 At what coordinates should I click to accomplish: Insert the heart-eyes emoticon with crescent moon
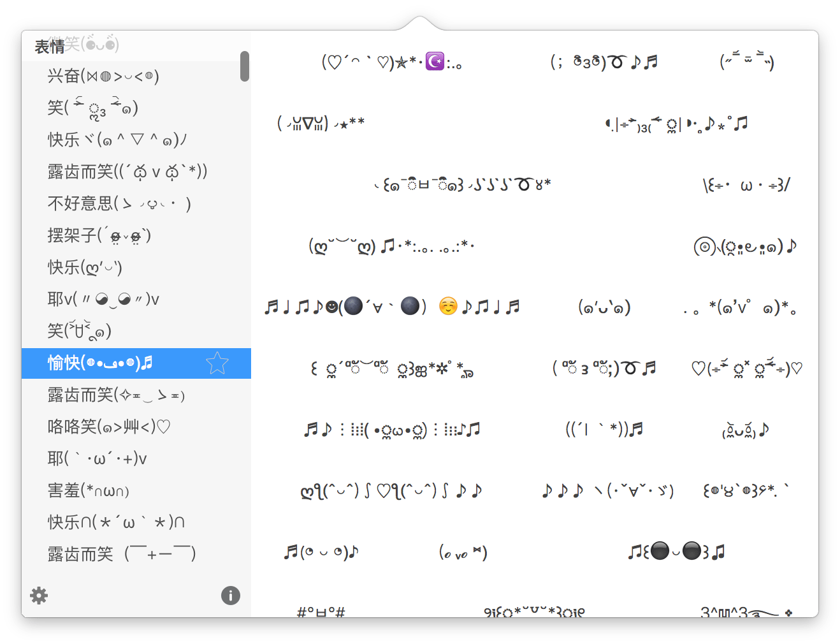tap(391, 62)
